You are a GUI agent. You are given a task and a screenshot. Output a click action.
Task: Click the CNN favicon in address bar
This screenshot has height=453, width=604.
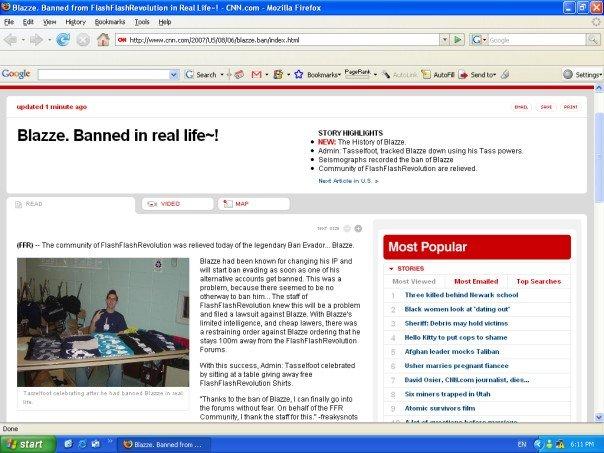click(122, 40)
